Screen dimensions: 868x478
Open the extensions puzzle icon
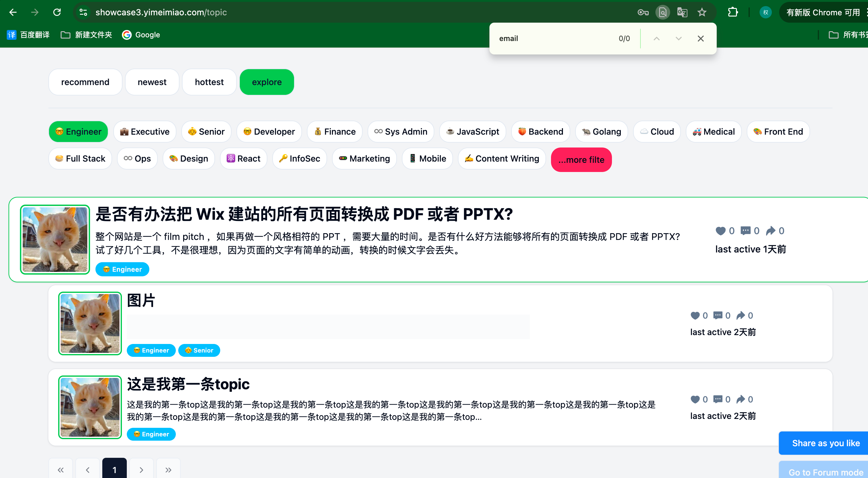coord(733,13)
